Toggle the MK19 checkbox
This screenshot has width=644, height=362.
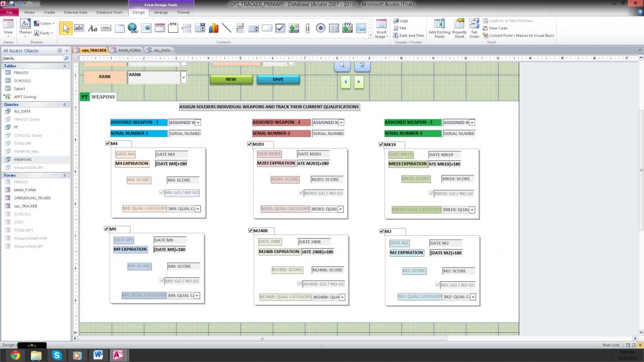[x=381, y=144]
